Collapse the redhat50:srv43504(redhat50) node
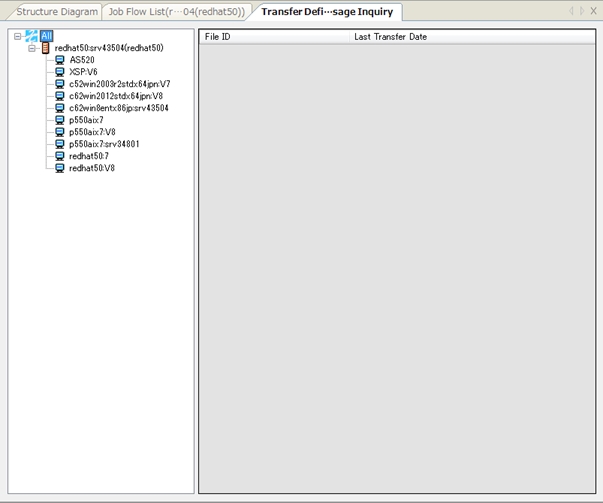Viewport: 603px width, 503px height. tap(31, 48)
